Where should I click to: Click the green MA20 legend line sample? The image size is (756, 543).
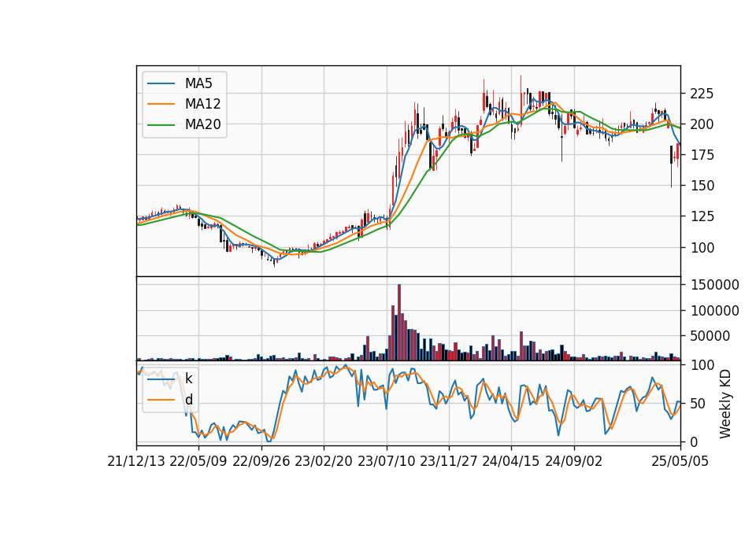tap(161, 124)
